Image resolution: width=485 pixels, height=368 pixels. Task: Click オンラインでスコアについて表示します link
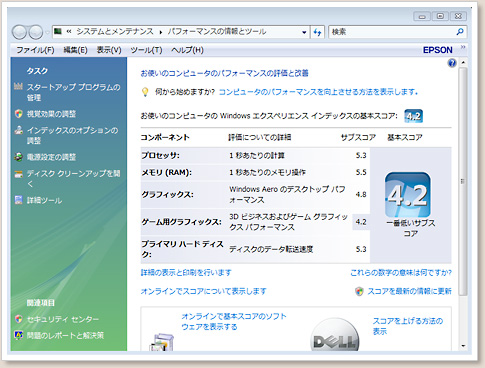[203, 291]
